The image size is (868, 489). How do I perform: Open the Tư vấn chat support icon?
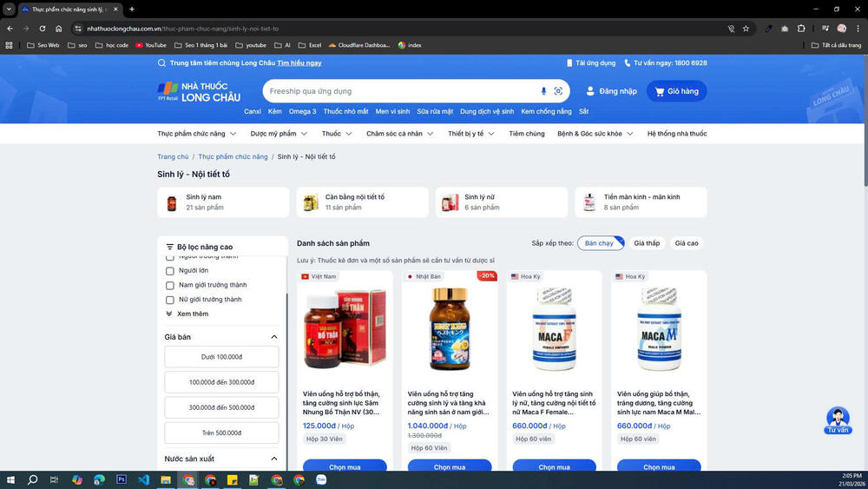[x=838, y=420]
